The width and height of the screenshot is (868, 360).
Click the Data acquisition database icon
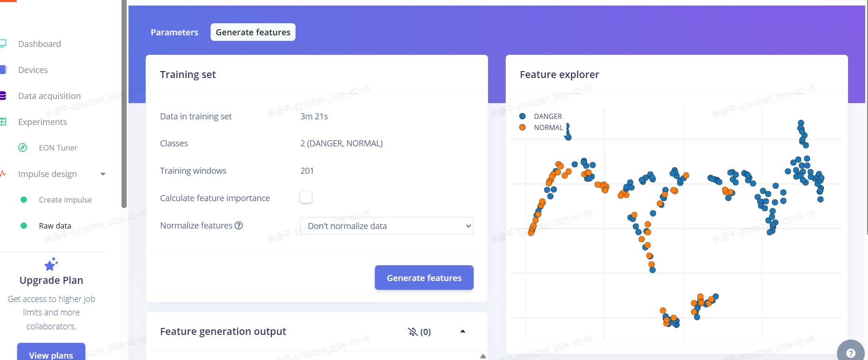pyautogui.click(x=3, y=96)
